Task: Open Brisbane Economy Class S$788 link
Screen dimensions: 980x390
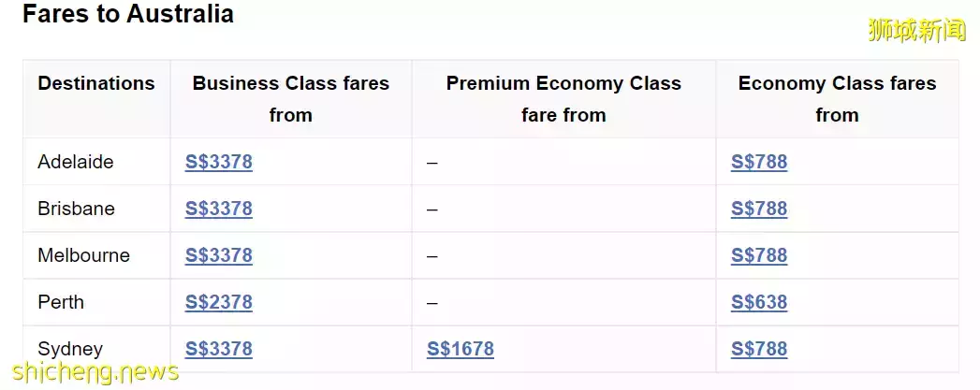Action: 758,209
